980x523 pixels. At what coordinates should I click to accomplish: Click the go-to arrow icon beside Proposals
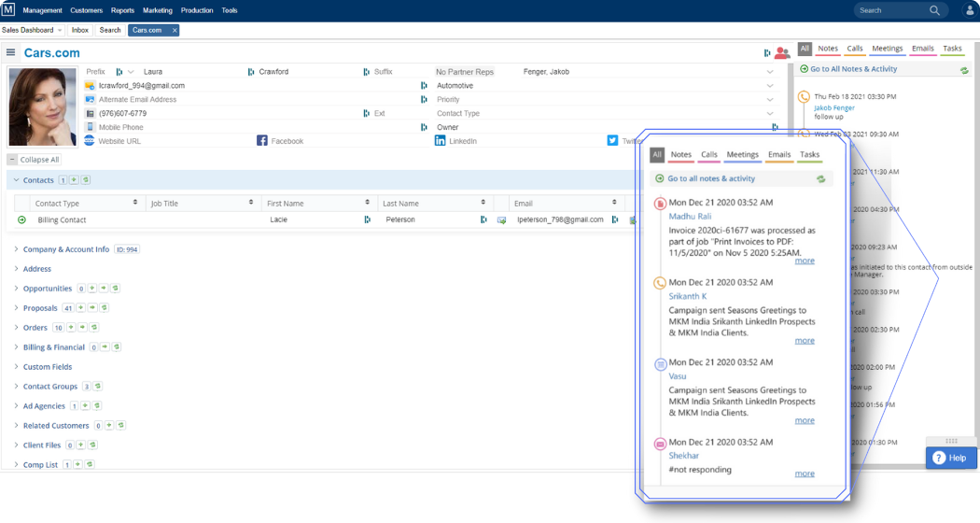click(x=92, y=308)
